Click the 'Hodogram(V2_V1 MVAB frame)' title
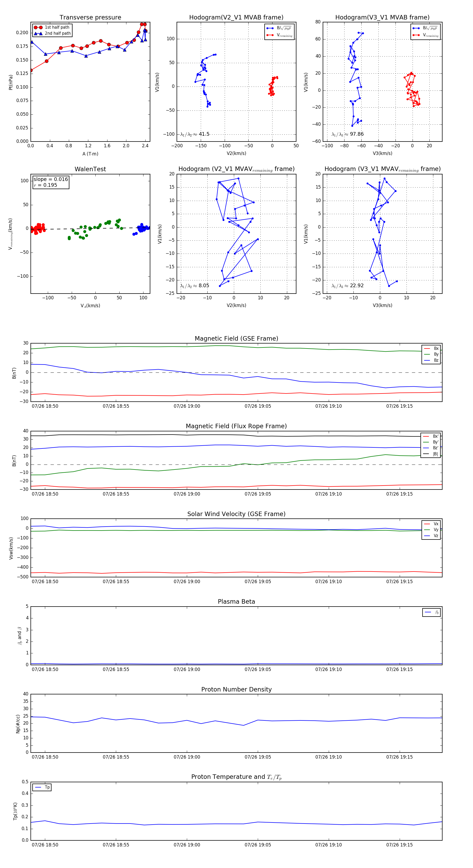 pyautogui.click(x=236, y=17)
